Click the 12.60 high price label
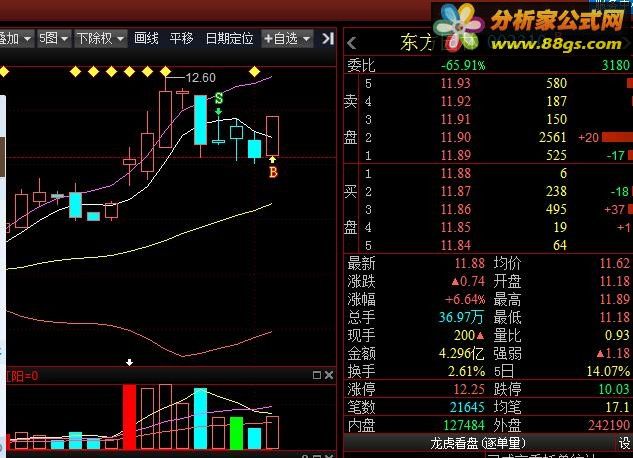 pos(201,77)
